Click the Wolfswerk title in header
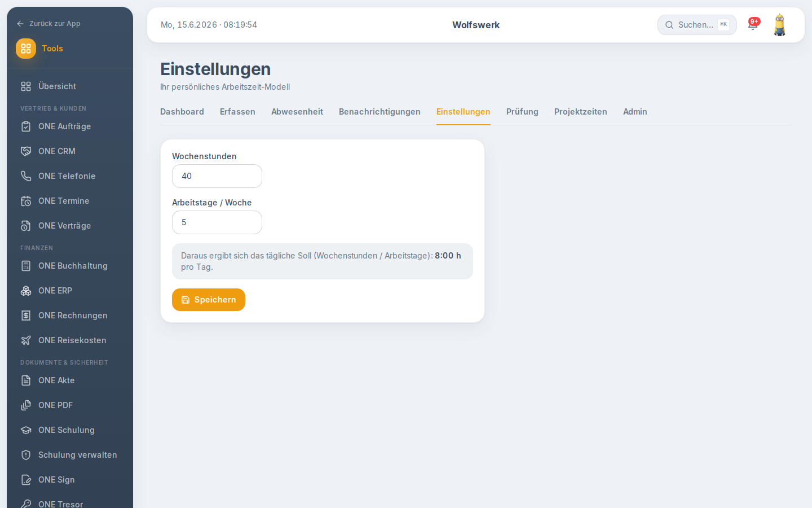 click(x=476, y=25)
